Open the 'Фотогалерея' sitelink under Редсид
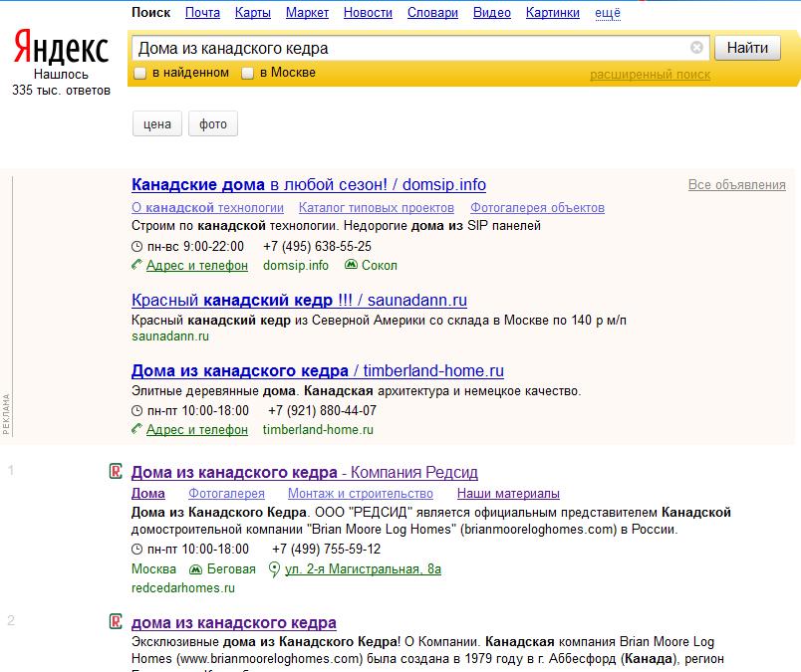This screenshot has height=672, width=801. pos(226,493)
